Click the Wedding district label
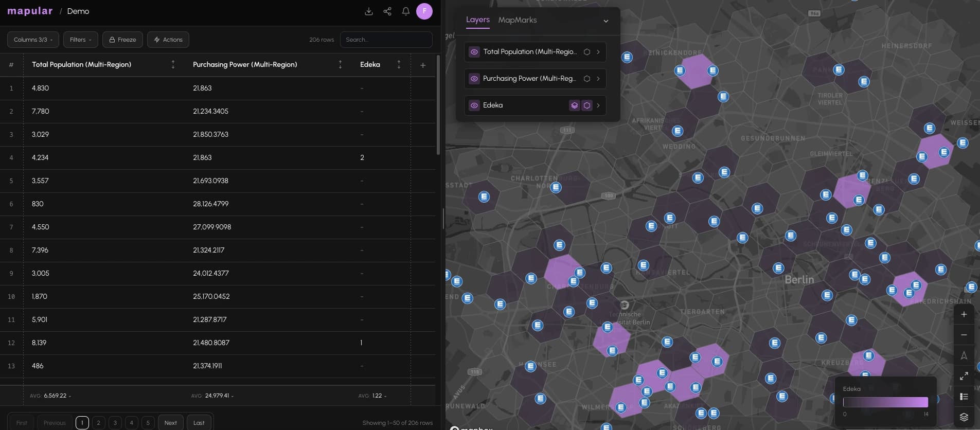Viewport: 980px width, 430px height. [x=679, y=147]
